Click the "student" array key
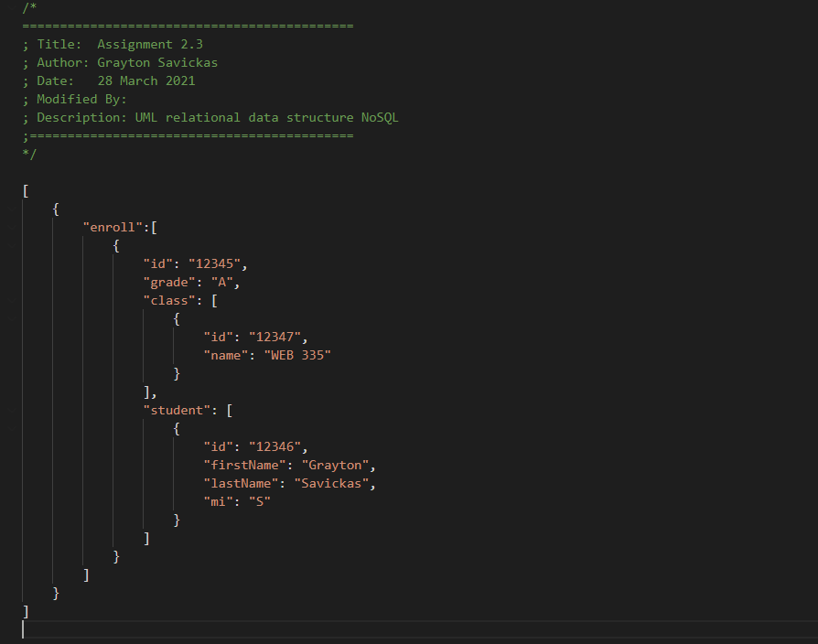This screenshot has height=644, width=818. [x=176, y=410]
